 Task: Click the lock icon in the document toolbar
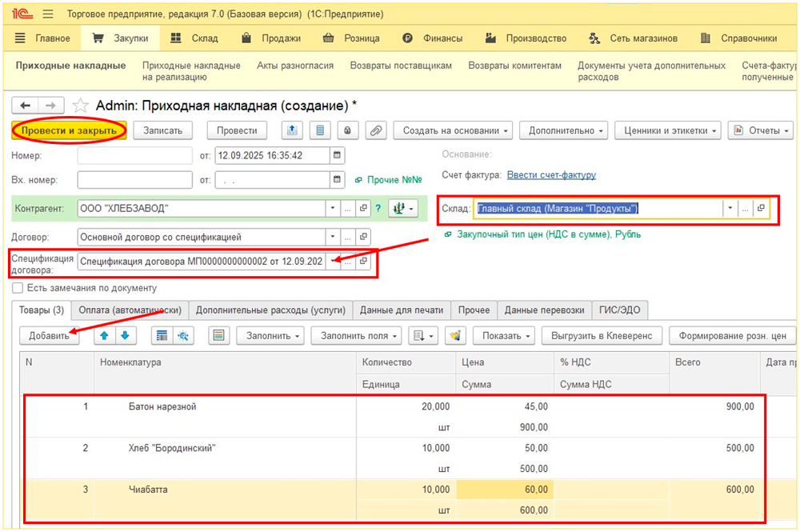[347, 130]
